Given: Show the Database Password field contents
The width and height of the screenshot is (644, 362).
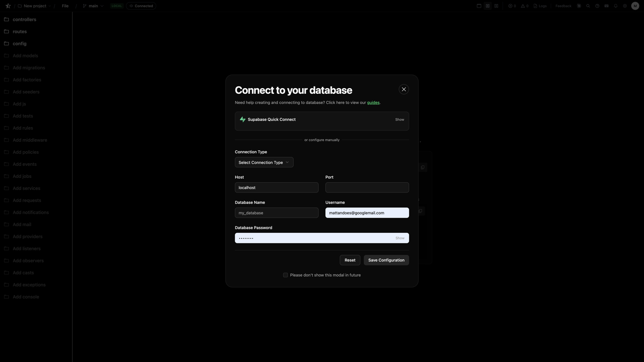Looking at the screenshot, I should (400, 238).
